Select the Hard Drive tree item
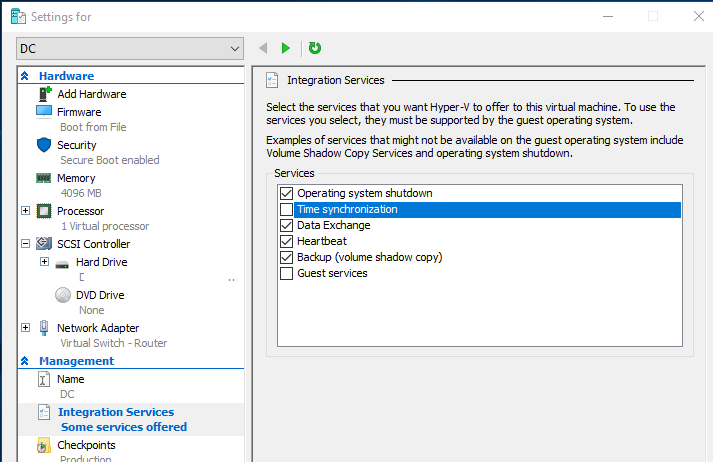This screenshot has height=462, width=713. click(x=101, y=262)
